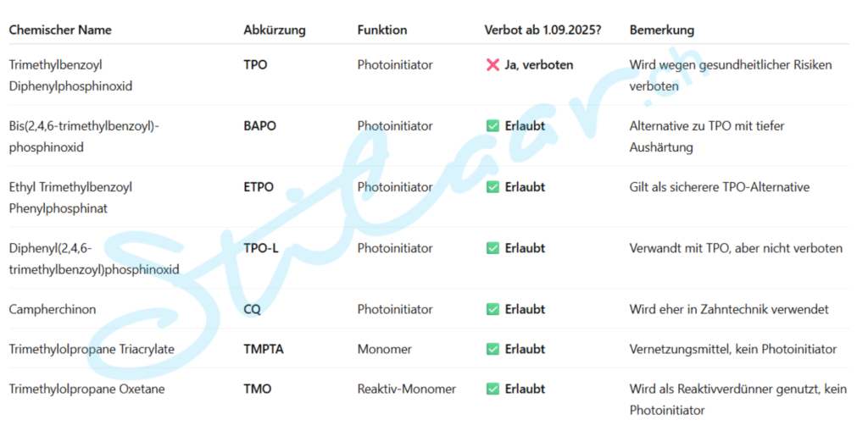This screenshot has height=442, width=868.
Task: Click the red X icon beside 'Ja, verboten'
Action: (x=492, y=65)
